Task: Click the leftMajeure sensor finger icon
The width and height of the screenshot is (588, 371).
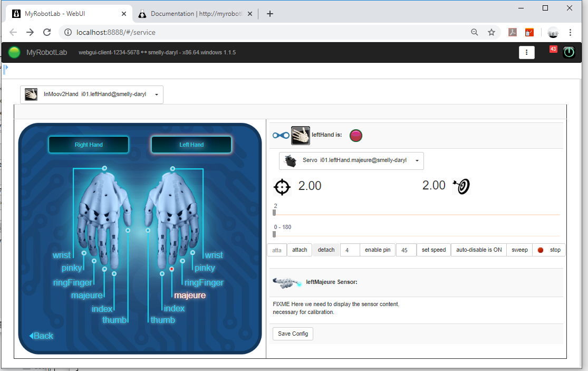Action: coord(287,282)
